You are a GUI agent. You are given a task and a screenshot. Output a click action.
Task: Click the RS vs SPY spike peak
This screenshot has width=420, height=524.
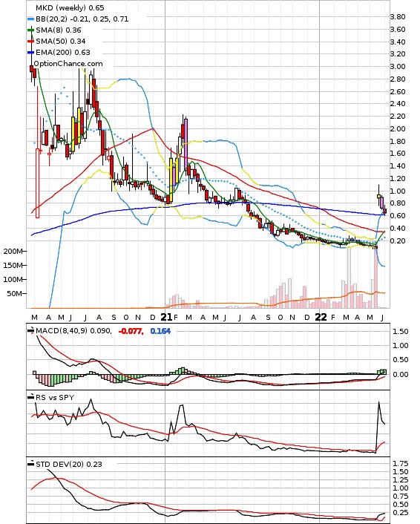point(379,402)
